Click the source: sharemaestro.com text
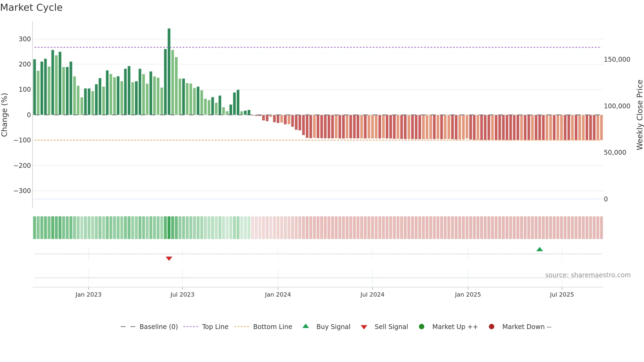 (x=588, y=275)
